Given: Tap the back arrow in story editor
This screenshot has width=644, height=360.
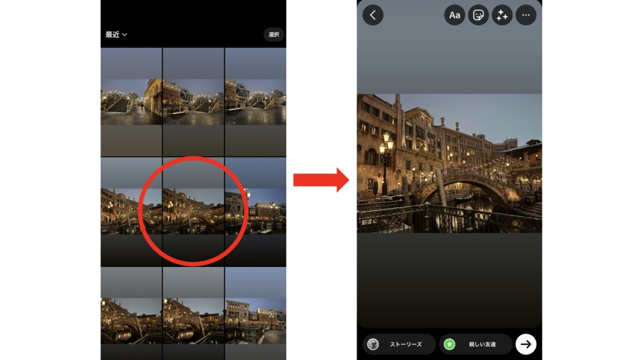Looking at the screenshot, I should click(372, 15).
